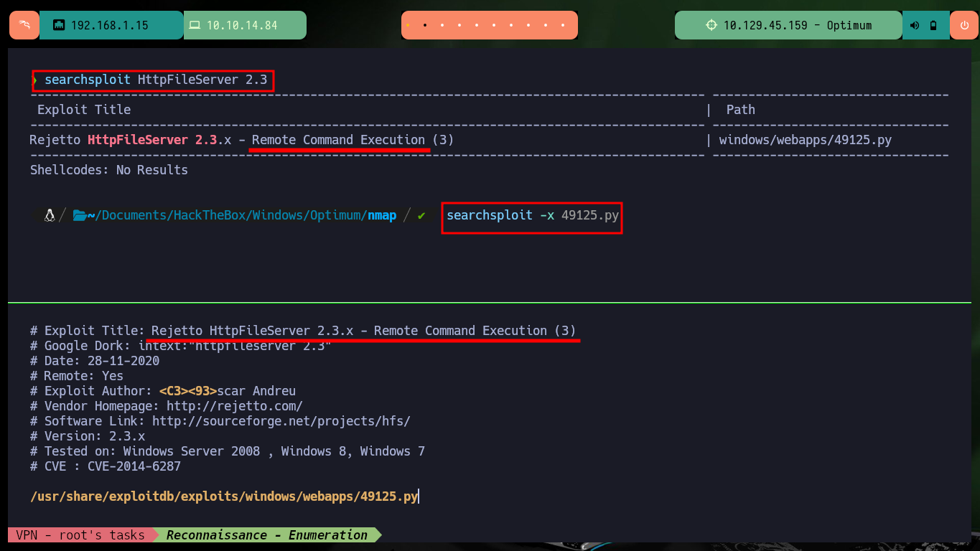The width and height of the screenshot is (980, 551).
Task: Click the green checkmark in the prompt
Action: click(421, 215)
